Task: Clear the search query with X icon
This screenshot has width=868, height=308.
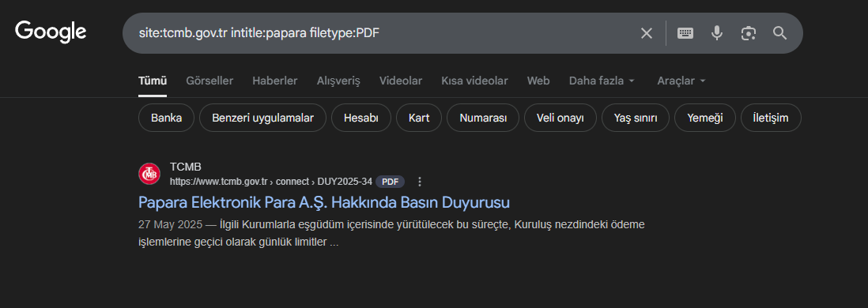Action: (646, 33)
